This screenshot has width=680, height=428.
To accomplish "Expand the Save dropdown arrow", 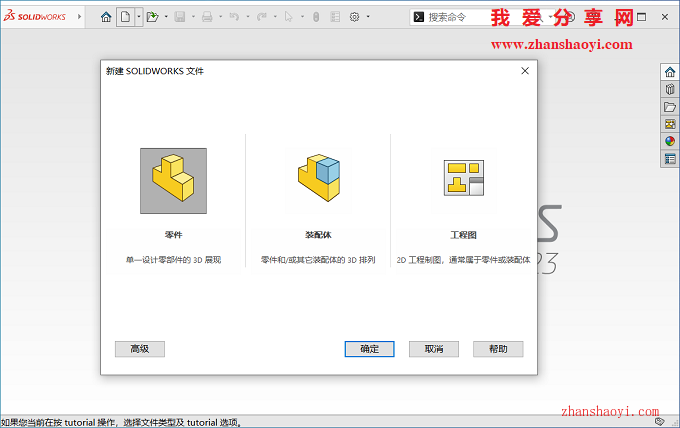I will coord(193,17).
